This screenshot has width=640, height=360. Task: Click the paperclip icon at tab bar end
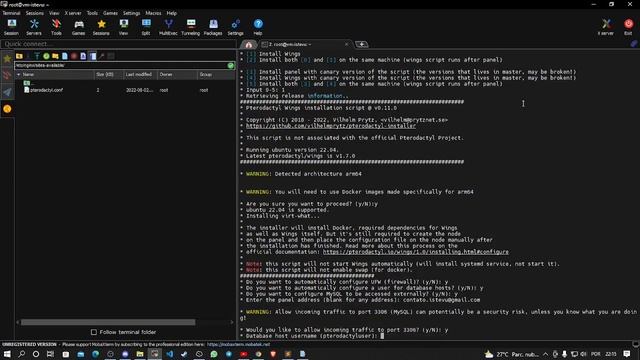click(x=634, y=44)
